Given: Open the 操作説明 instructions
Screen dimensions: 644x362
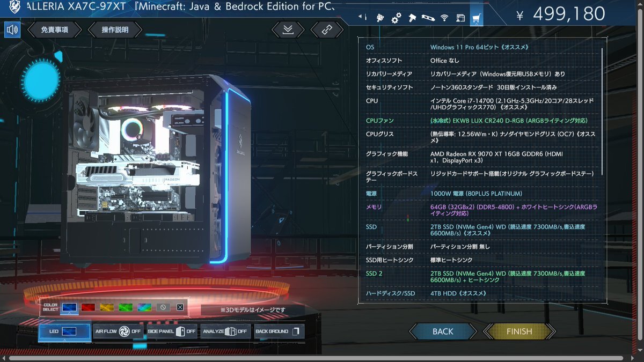Looking at the screenshot, I should (115, 29).
